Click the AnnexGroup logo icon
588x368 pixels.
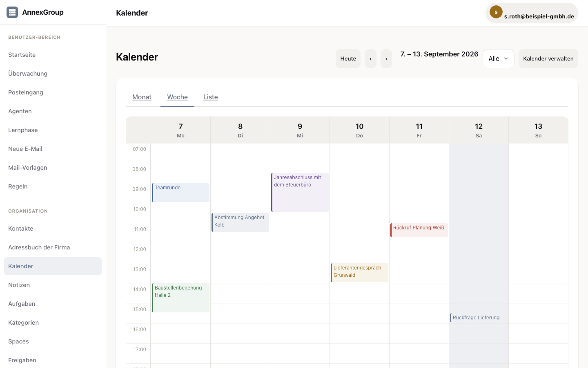12,12
